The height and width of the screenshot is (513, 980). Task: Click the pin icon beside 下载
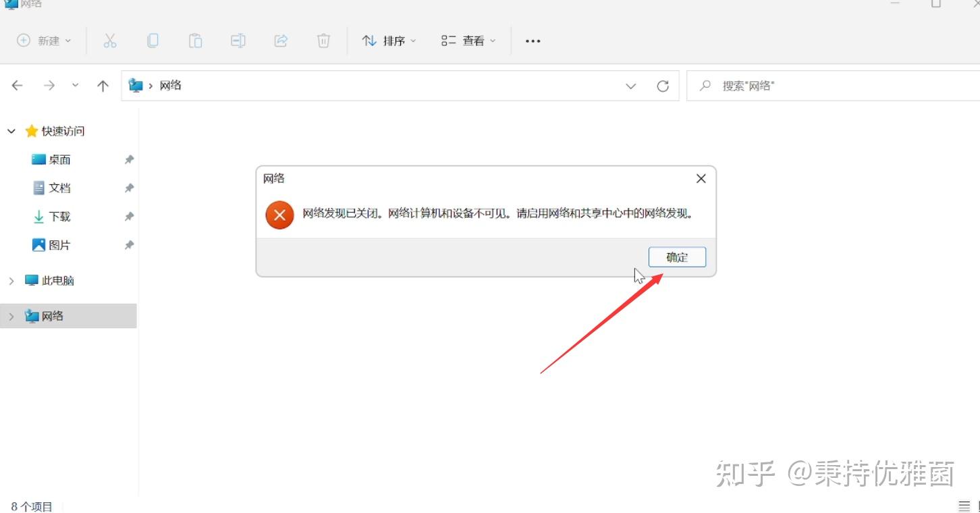(x=129, y=217)
